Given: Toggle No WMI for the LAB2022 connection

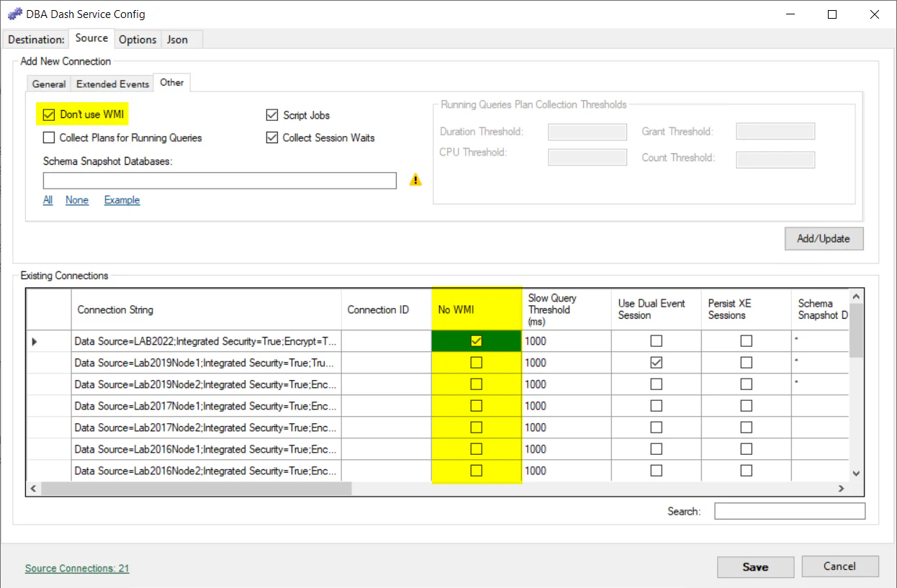Looking at the screenshot, I should coord(476,340).
